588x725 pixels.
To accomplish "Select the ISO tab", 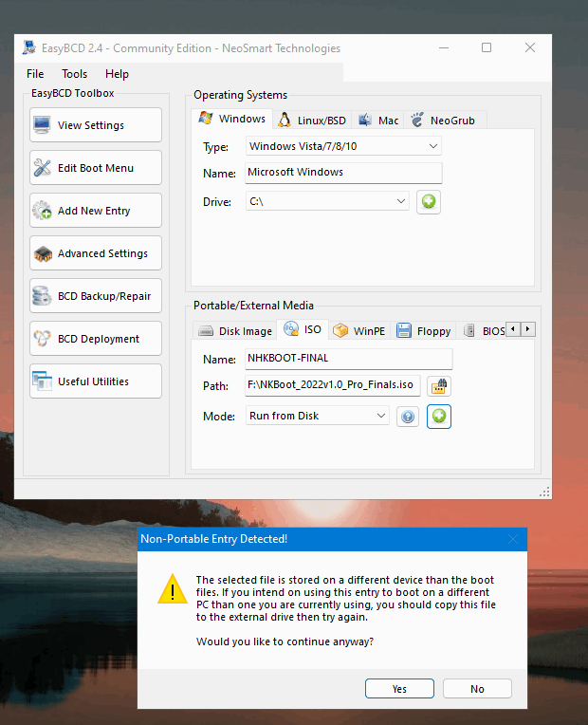I will click(x=303, y=329).
